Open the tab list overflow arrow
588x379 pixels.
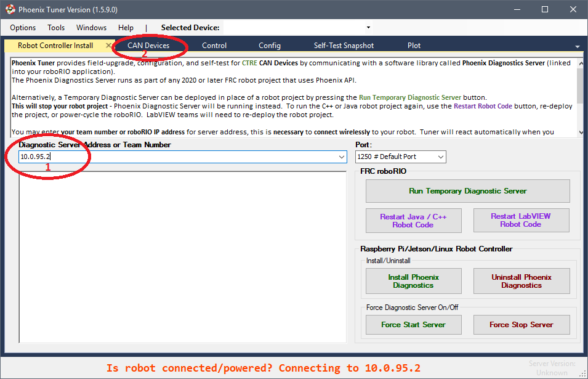(x=577, y=47)
